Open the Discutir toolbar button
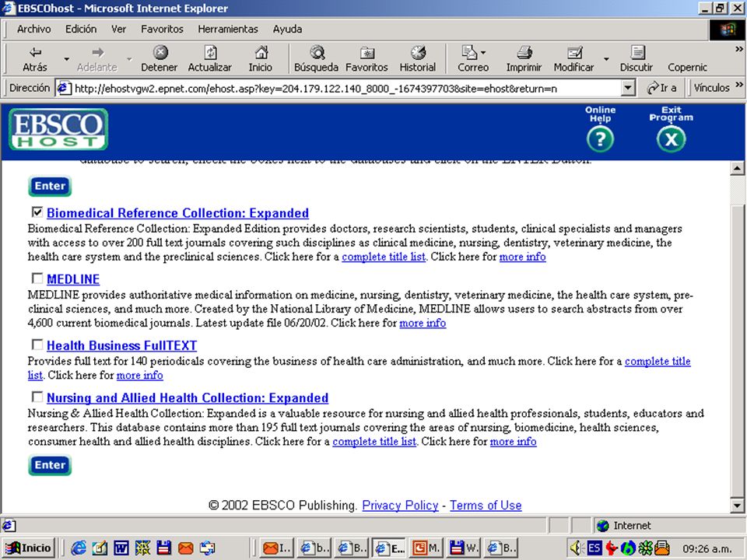This screenshot has height=560, width=747. pos(636,59)
